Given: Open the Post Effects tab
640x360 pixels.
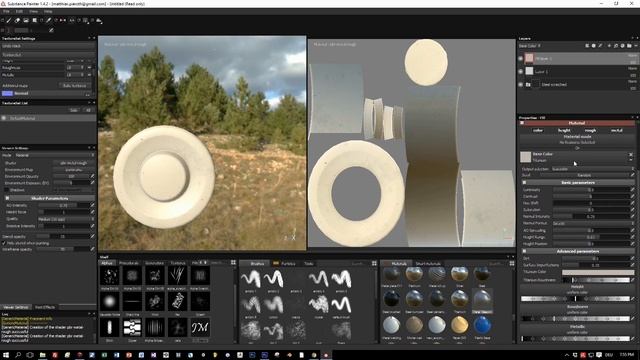Looking at the screenshot, I should pos(45,307).
